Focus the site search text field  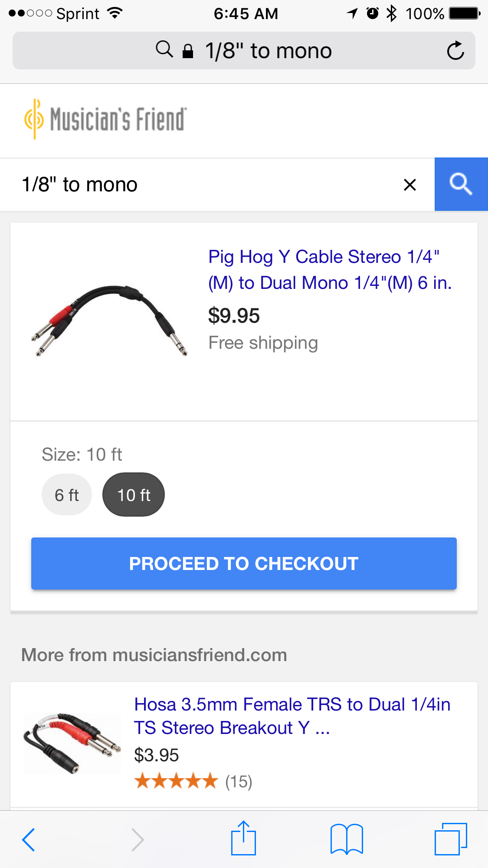[208, 185]
